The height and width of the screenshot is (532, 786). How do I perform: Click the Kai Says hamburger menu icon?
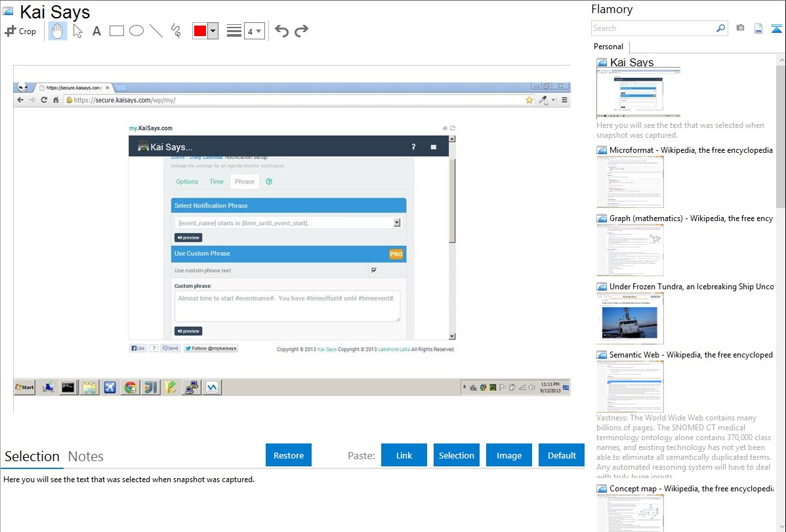[x=434, y=147]
